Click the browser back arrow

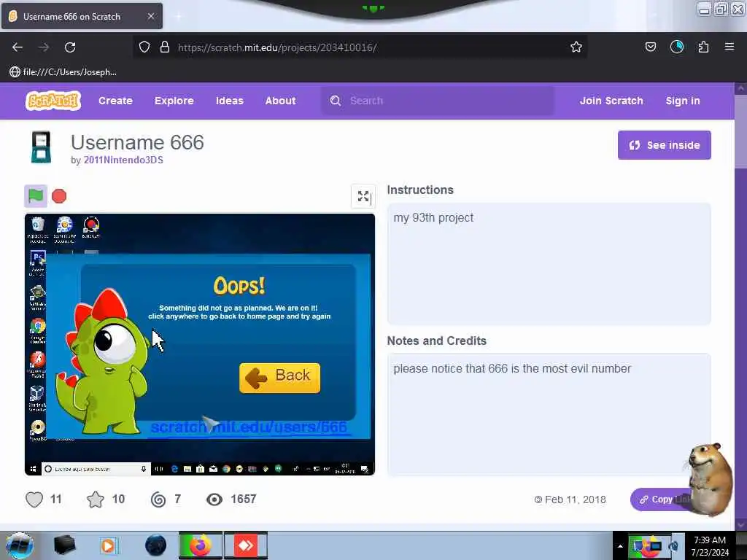click(18, 47)
